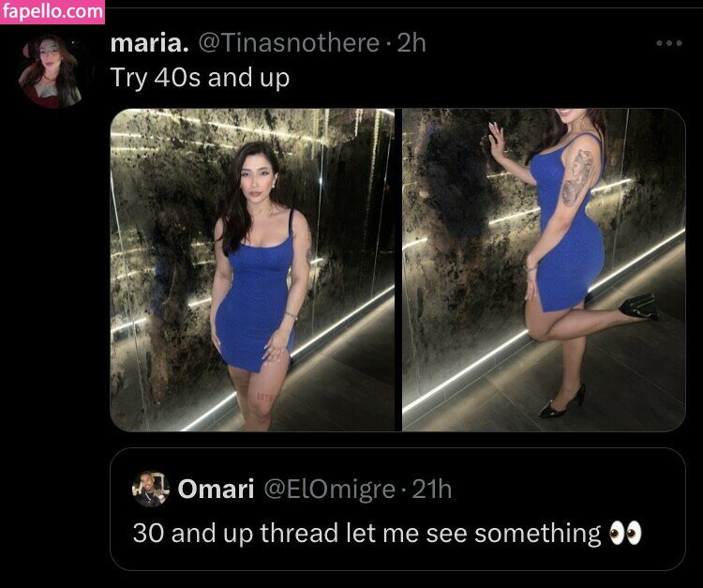Click the 'Try 40s and up' tweet text
Viewport: 703px width, 588px height.
pos(200,78)
